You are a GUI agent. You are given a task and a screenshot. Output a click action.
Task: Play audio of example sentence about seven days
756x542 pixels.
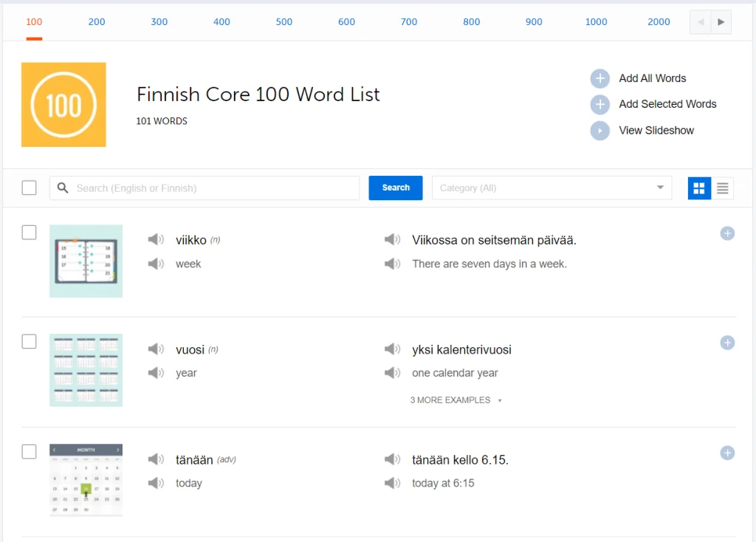pos(392,239)
